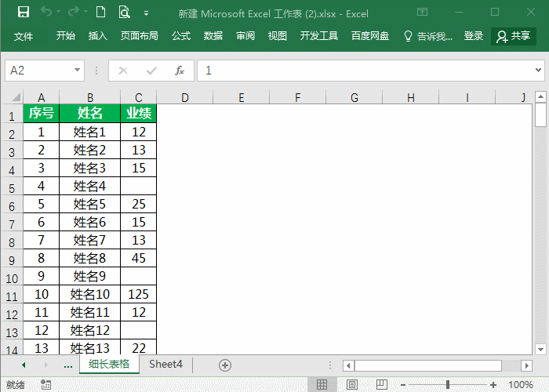Click the Enter checkmark icon in formula bar
This screenshot has height=392, width=549.
click(x=151, y=71)
